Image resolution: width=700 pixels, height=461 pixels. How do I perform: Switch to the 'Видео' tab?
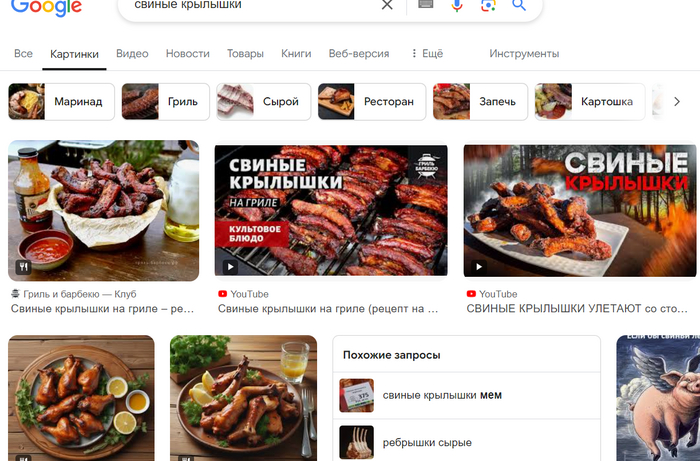pyautogui.click(x=132, y=54)
